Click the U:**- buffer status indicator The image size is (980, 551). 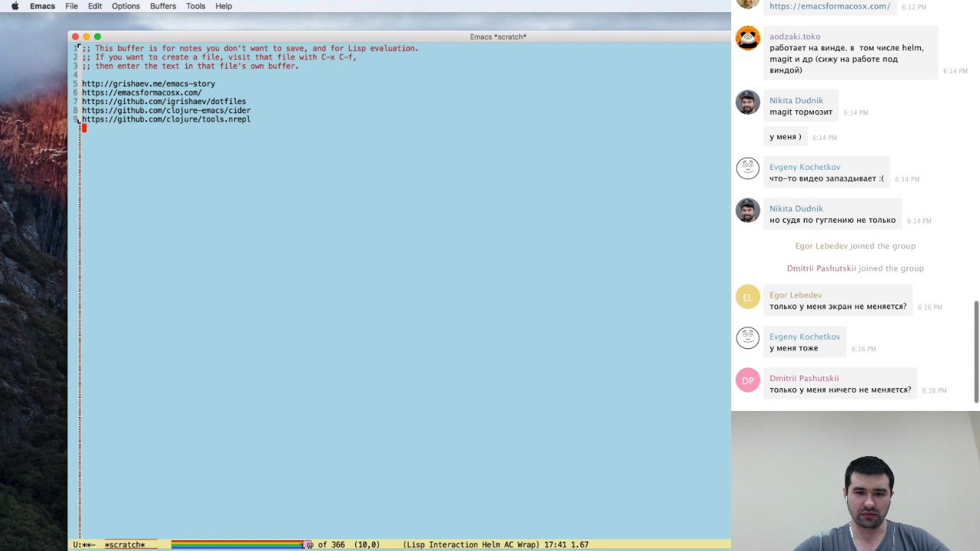(x=84, y=545)
